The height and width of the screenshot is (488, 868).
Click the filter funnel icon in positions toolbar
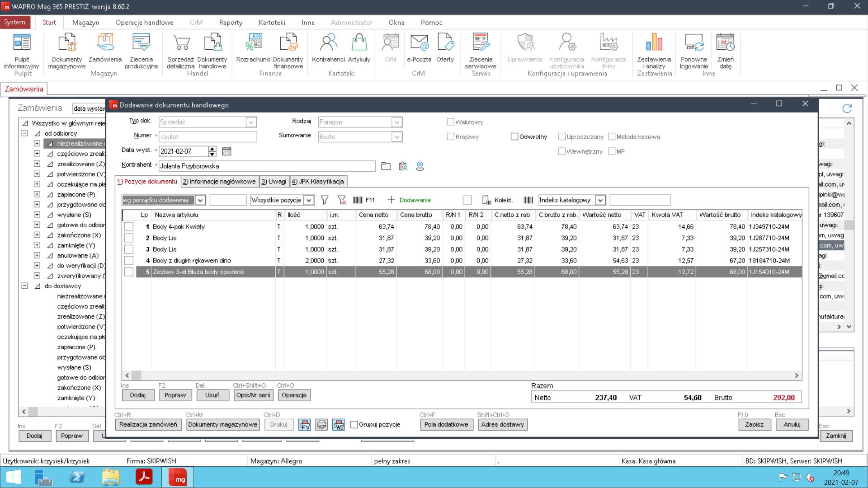pyautogui.click(x=324, y=200)
